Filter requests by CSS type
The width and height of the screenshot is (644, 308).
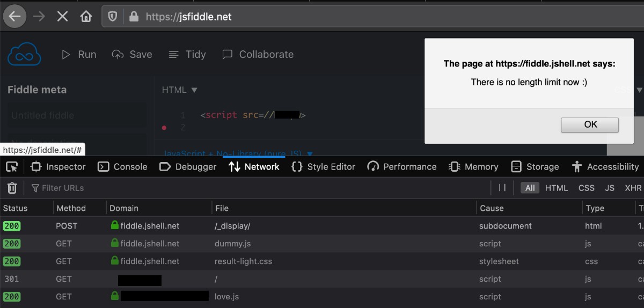pos(586,188)
